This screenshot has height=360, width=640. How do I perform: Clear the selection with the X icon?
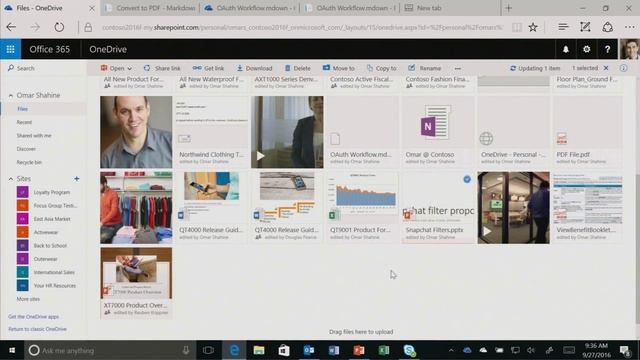(x=606, y=68)
